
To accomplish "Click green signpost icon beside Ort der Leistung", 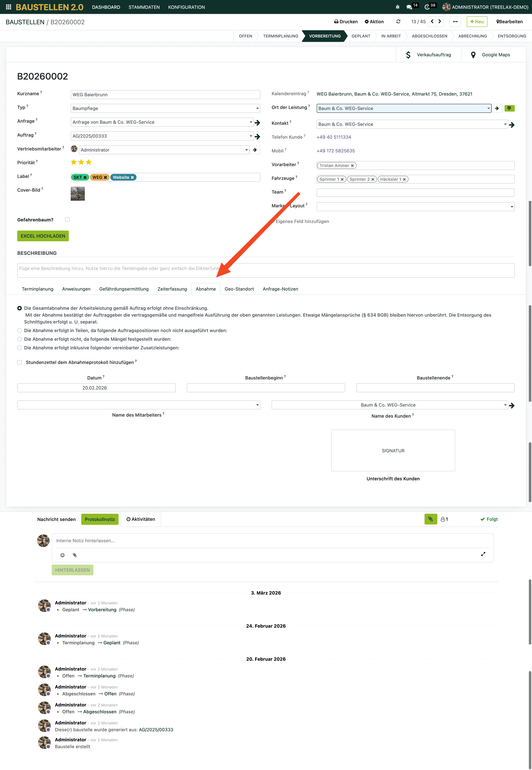I will pyautogui.click(x=509, y=108).
